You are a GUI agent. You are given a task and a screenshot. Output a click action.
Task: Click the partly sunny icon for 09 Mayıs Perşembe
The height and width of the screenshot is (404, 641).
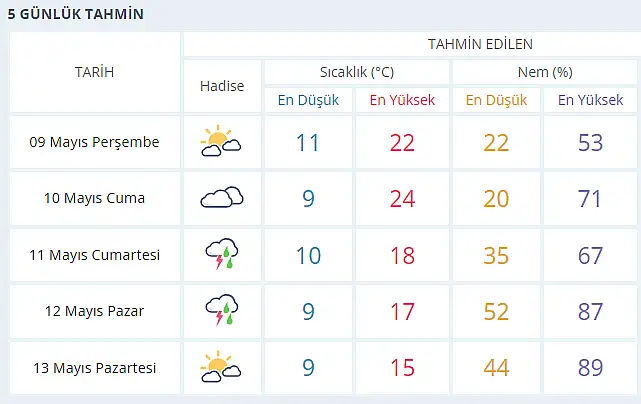pyautogui.click(x=221, y=142)
